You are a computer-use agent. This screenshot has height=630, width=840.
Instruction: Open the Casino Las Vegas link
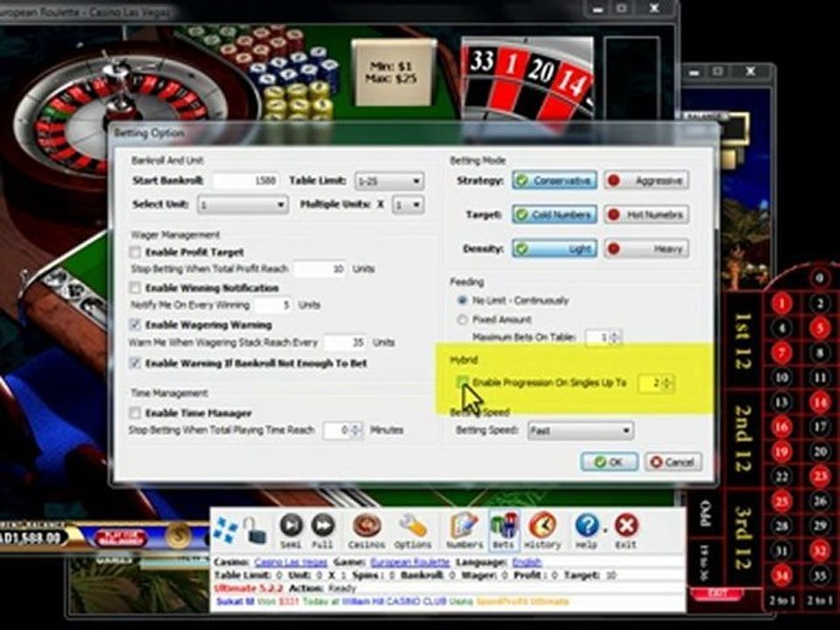(290, 563)
